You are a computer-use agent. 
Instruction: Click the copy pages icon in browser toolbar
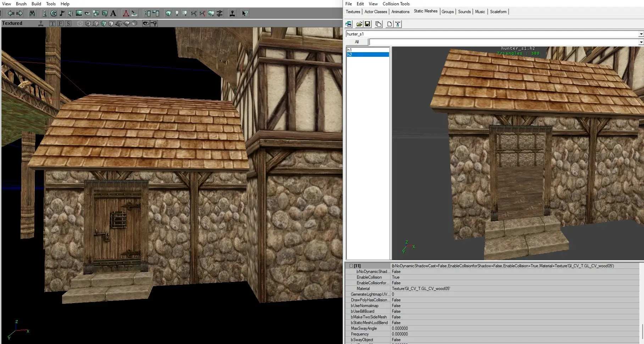click(378, 24)
